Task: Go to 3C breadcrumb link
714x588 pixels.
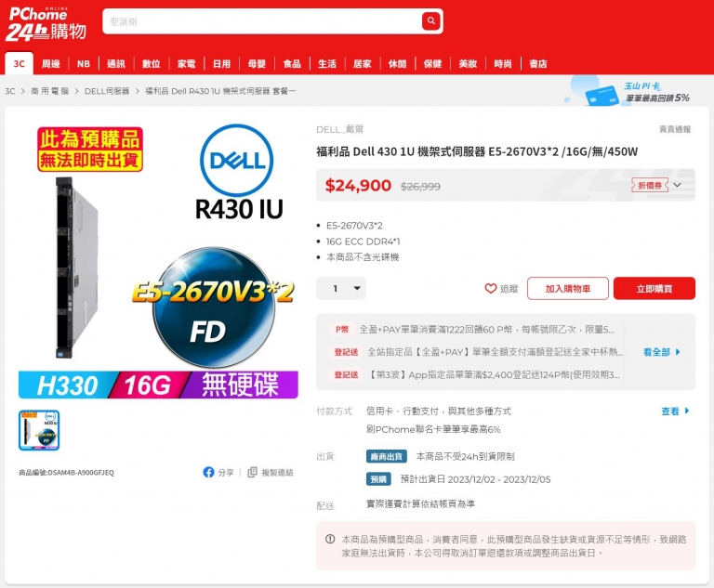Action: (x=10, y=91)
